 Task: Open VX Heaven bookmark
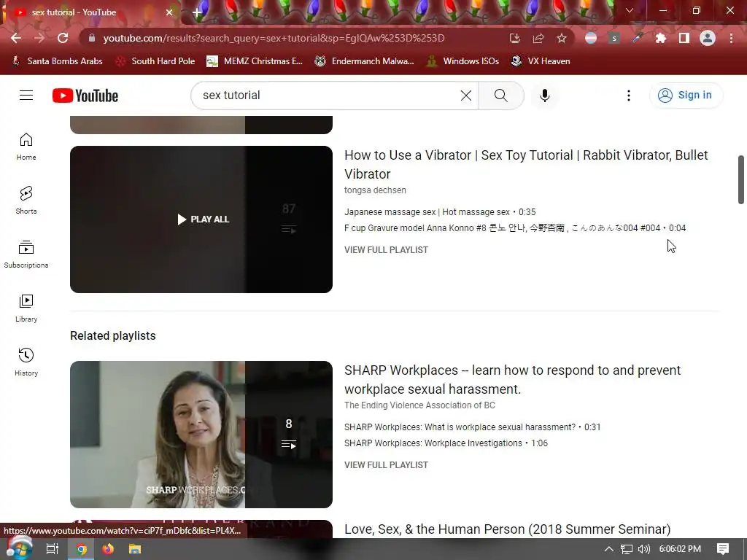tap(541, 61)
